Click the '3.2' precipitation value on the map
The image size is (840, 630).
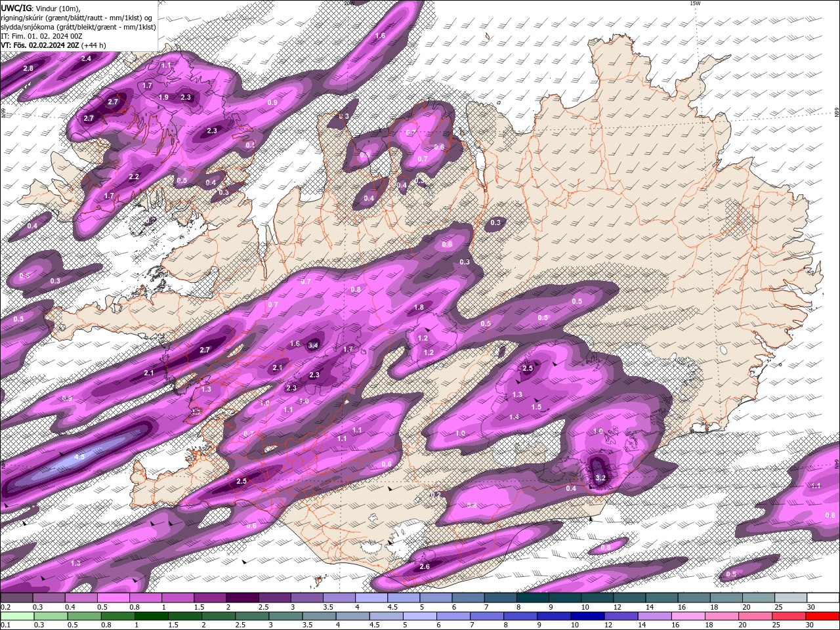pyautogui.click(x=600, y=478)
